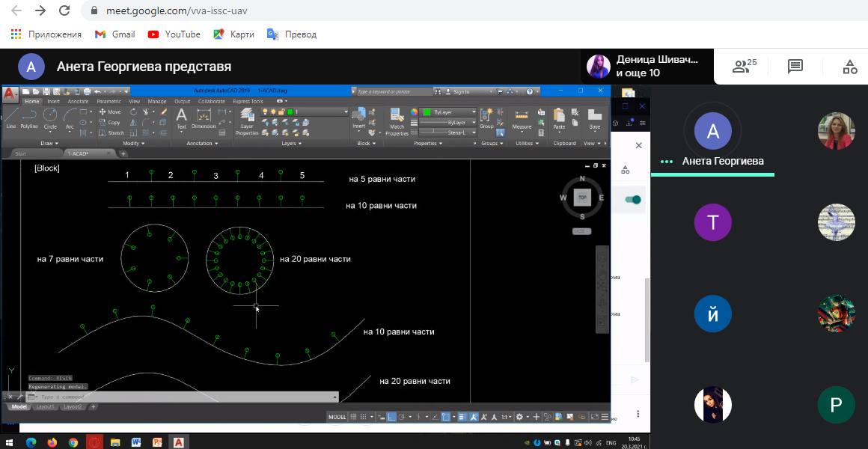Open the AutoCAD application menu logo
The width and height of the screenshot is (868, 449).
(x=10, y=94)
